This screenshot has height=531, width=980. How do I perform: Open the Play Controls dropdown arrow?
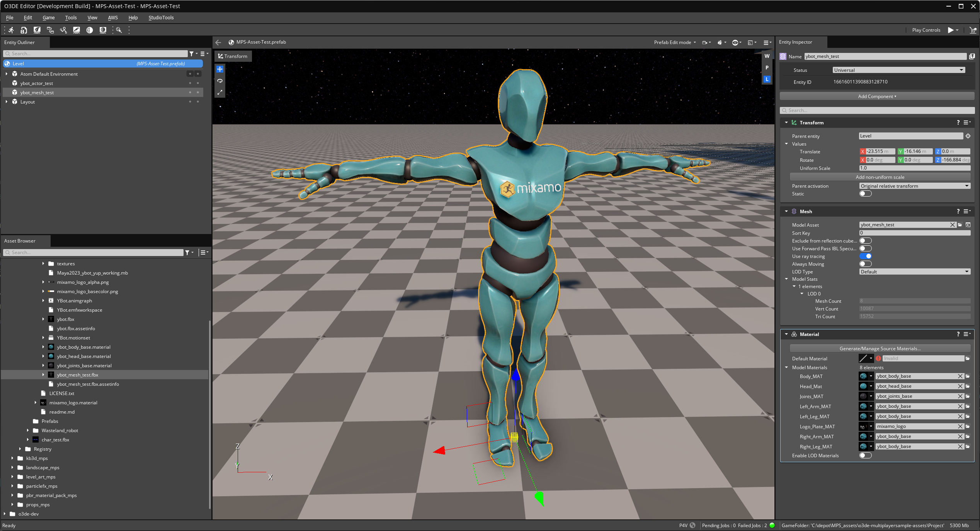click(x=957, y=30)
